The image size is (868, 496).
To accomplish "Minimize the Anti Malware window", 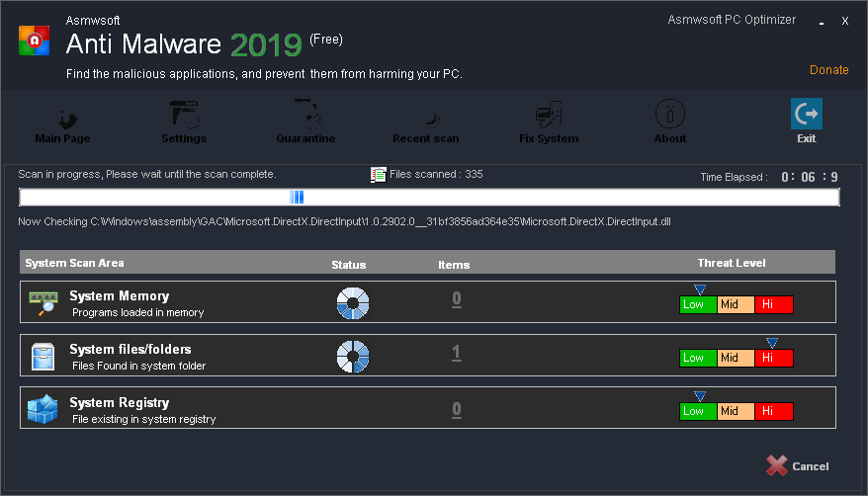I will [x=822, y=22].
